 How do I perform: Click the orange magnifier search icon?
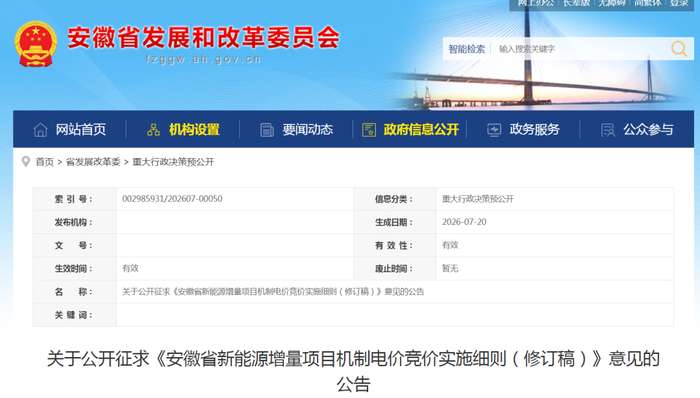[x=679, y=49]
